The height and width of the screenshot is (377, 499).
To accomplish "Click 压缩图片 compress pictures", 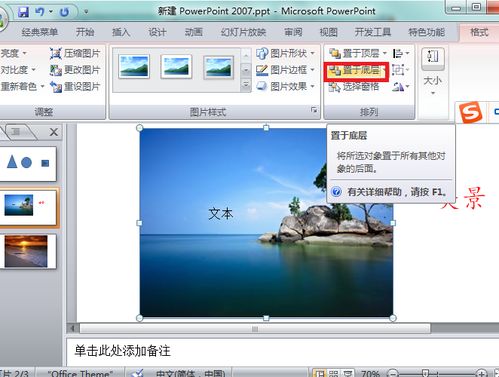I will [75, 53].
